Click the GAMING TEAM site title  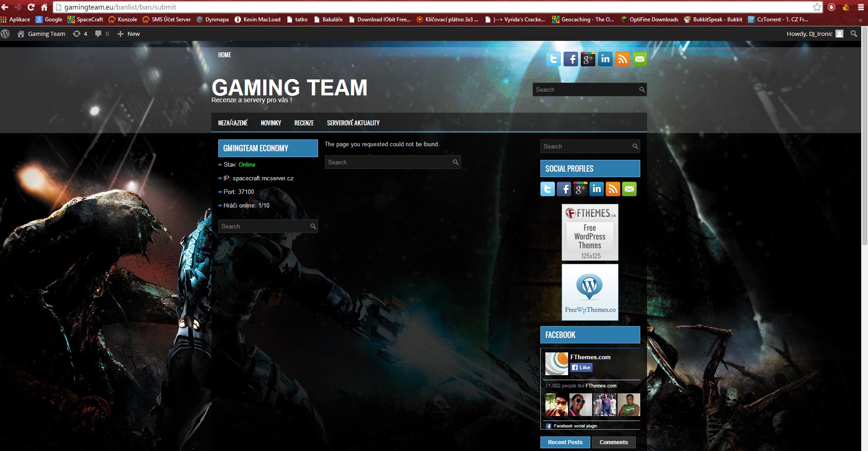(x=289, y=87)
